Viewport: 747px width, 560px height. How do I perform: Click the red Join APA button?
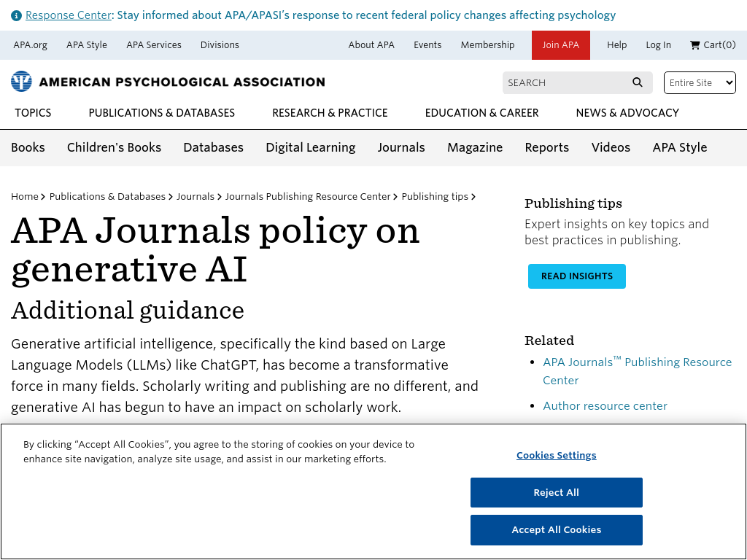(x=561, y=45)
